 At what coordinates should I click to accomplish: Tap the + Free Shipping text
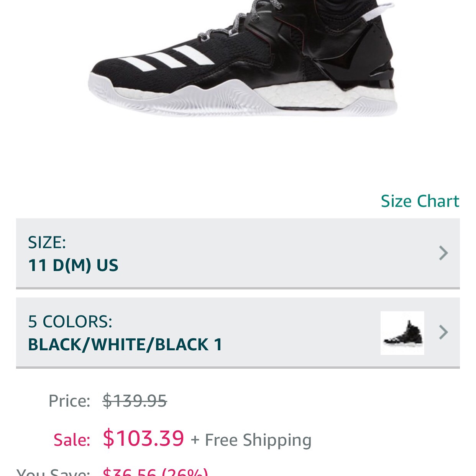251,440
